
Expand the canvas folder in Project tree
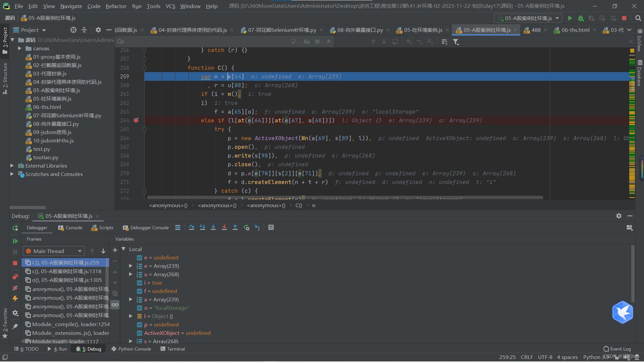click(x=19, y=48)
